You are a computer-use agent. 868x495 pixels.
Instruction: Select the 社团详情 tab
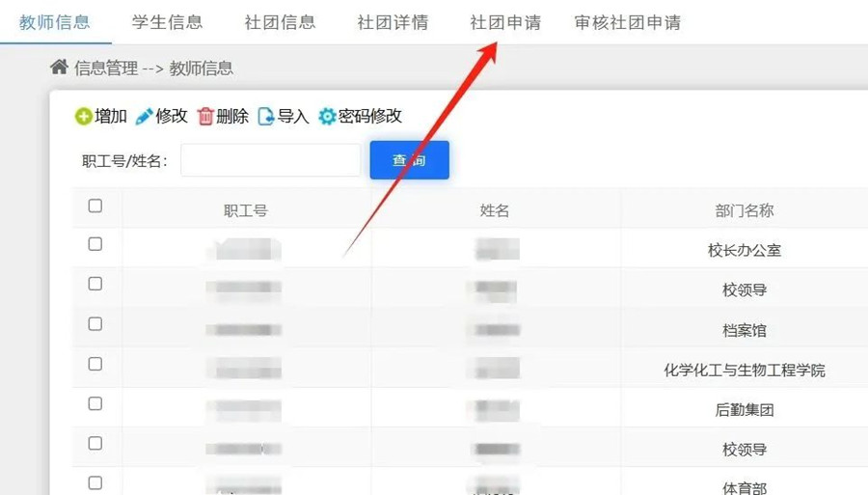(393, 22)
